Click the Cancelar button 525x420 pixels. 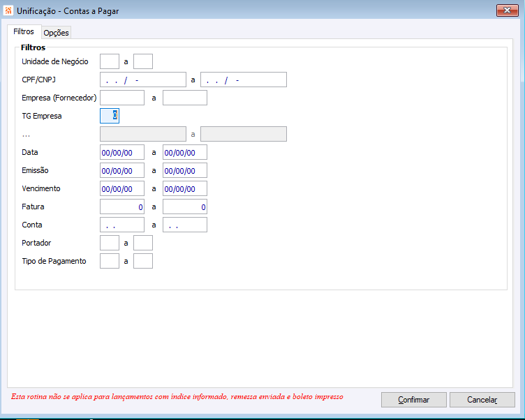pos(482,400)
